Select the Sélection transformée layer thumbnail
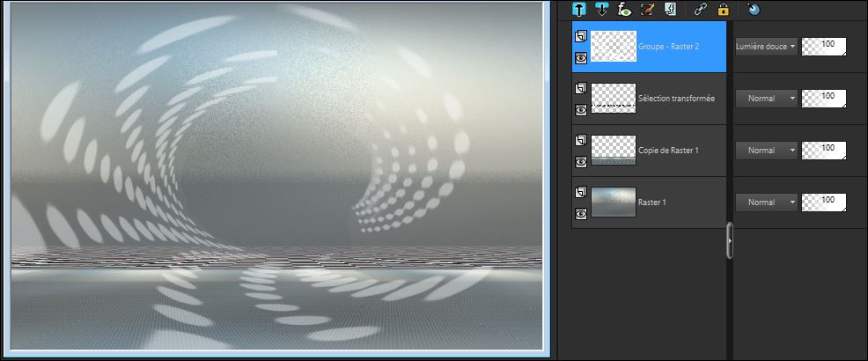868x361 pixels. 614,99
